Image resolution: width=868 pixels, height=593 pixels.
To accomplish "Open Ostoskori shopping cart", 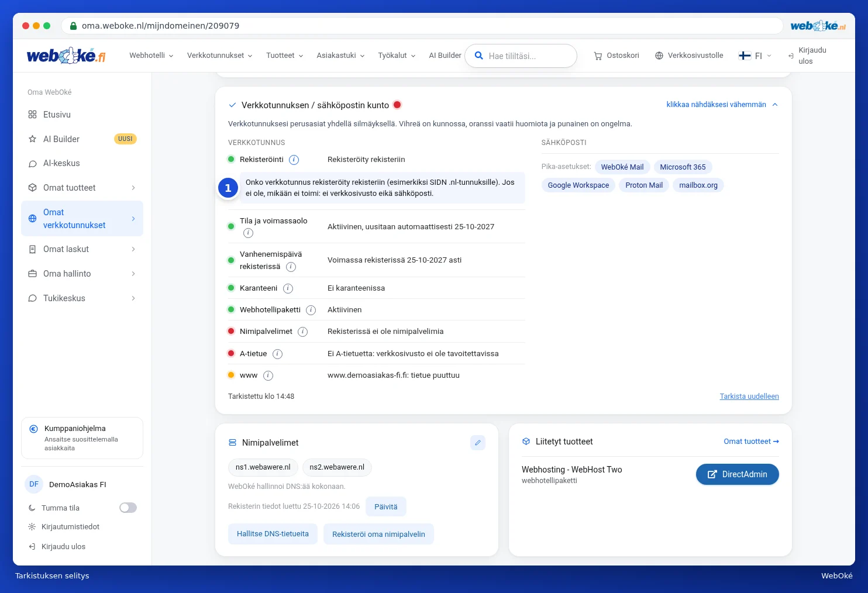I will [x=616, y=56].
